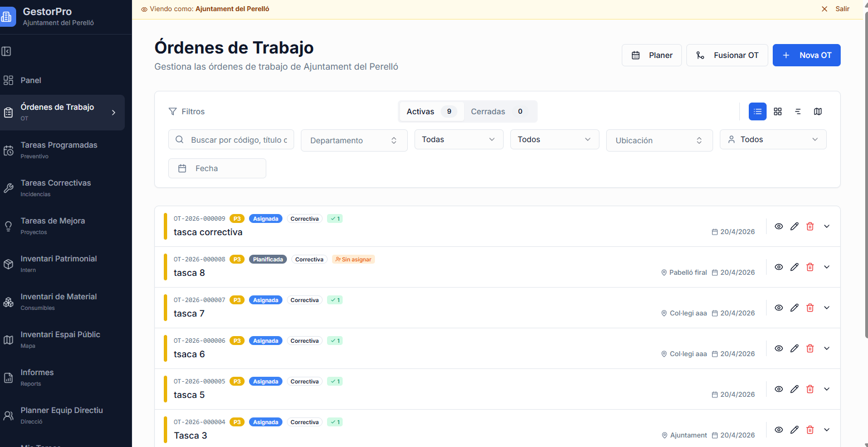
Task: Click the Fusionar OT button
Action: (727, 55)
